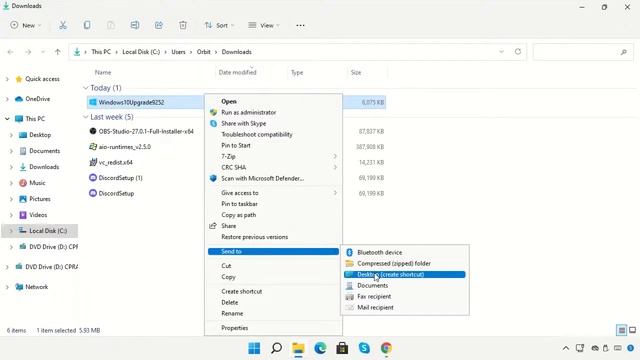This screenshot has width=640, height=360.
Task: Open taskbar Search icon
Action: (x=276, y=348)
